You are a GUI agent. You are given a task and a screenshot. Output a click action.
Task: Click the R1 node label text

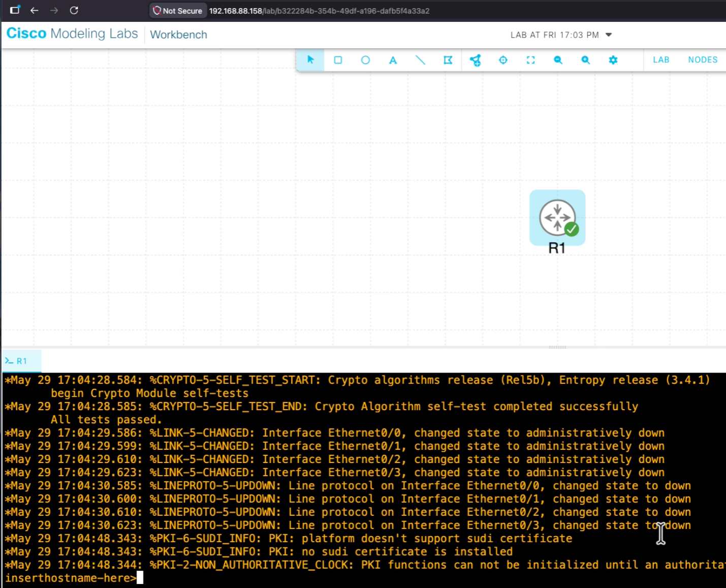(x=557, y=248)
